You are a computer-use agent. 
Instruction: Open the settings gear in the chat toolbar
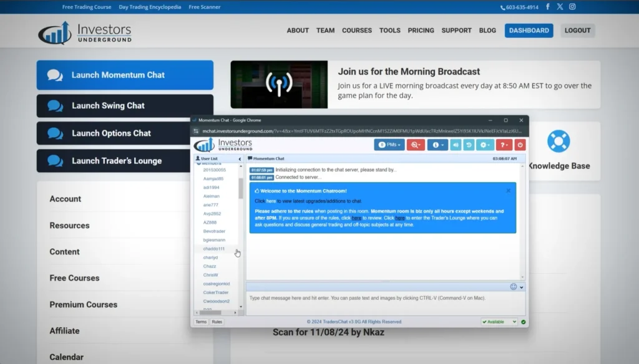pyautogui.click(x=485, y=145)
